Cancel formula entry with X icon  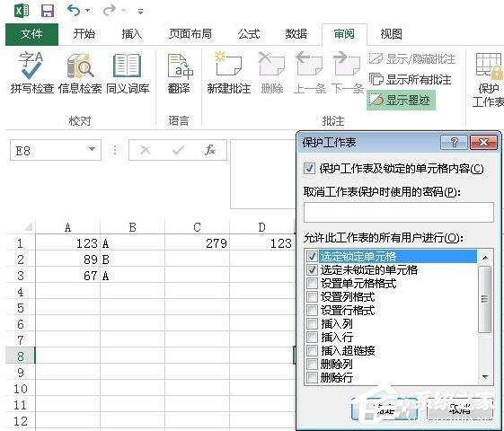(146, 150)
